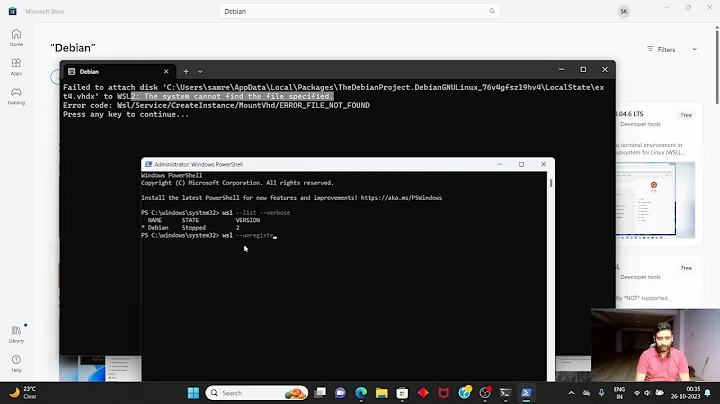Open ENG IN language switcher
Screen dimensions: 720x404
619,393
